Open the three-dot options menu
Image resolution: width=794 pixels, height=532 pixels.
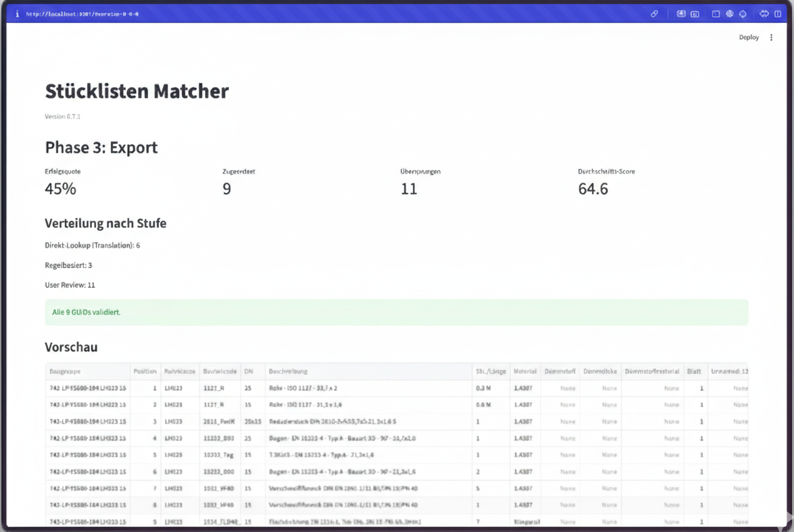(771, 37)
